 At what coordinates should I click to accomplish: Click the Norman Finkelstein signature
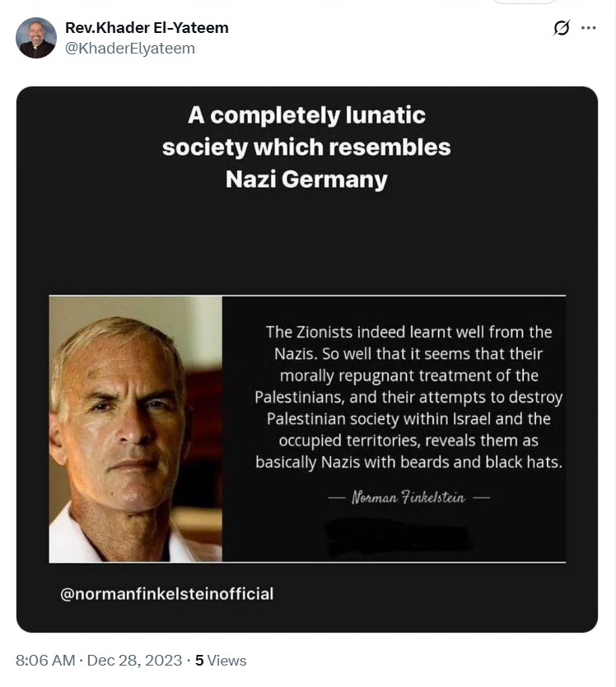408,498
